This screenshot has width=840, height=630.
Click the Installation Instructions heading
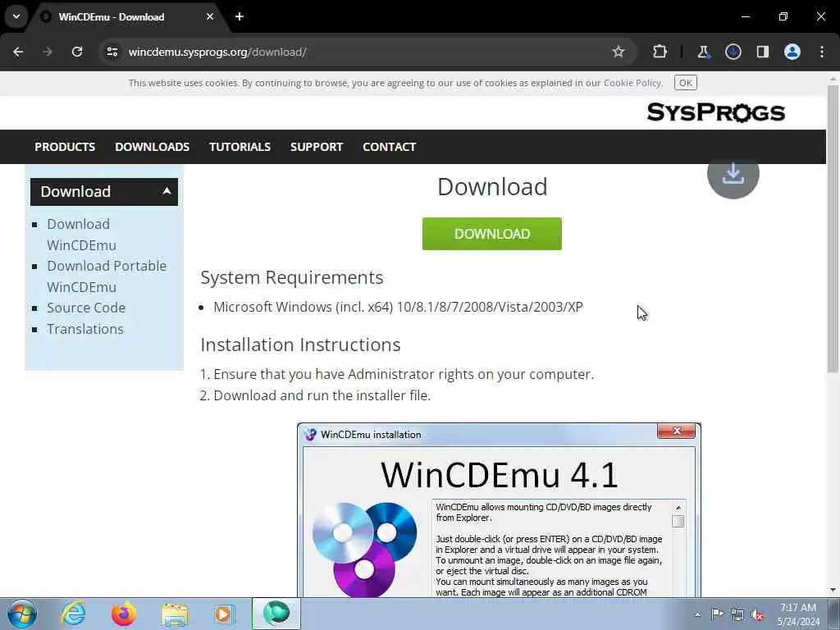(300, 345)
